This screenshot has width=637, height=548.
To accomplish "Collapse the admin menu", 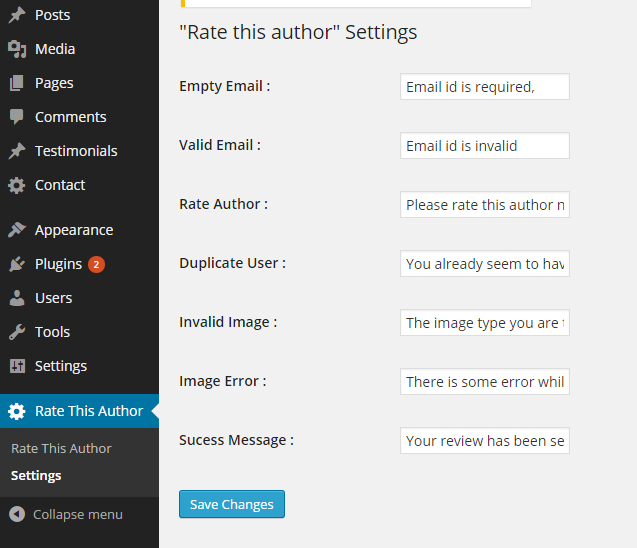I will click(x=65, y=514).
